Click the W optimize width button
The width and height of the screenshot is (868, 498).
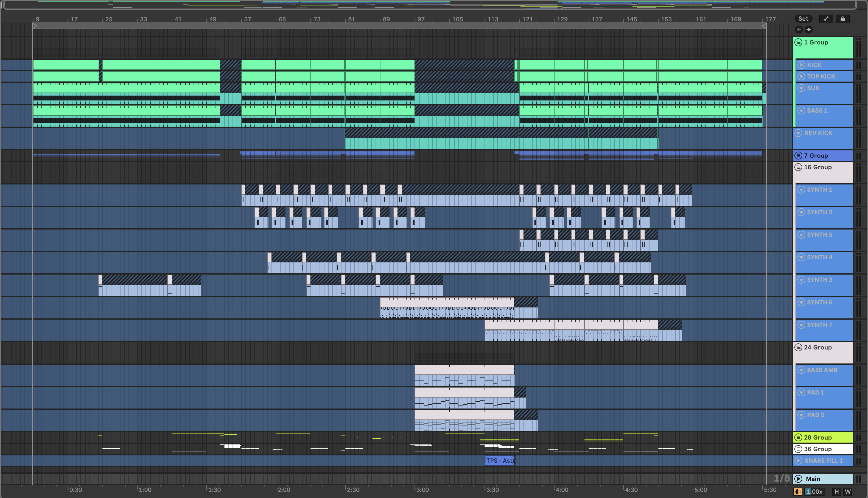pos(848,492)
